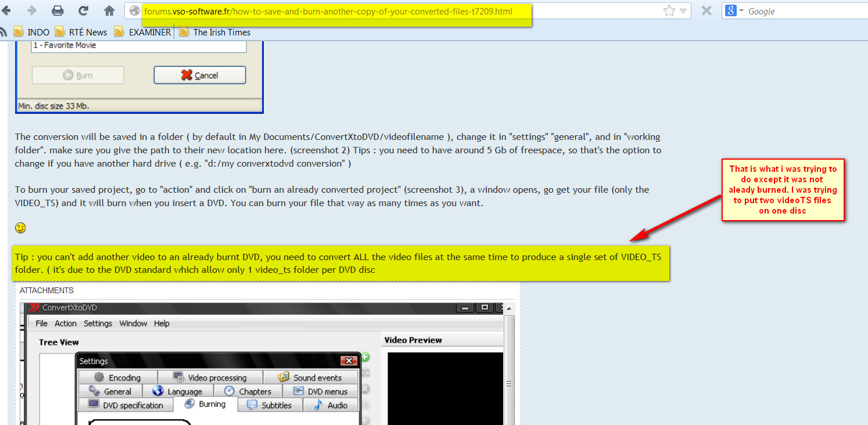Click the globe site identity icon
This screenshot has height=425, width=868.
[x=134, y=11]
